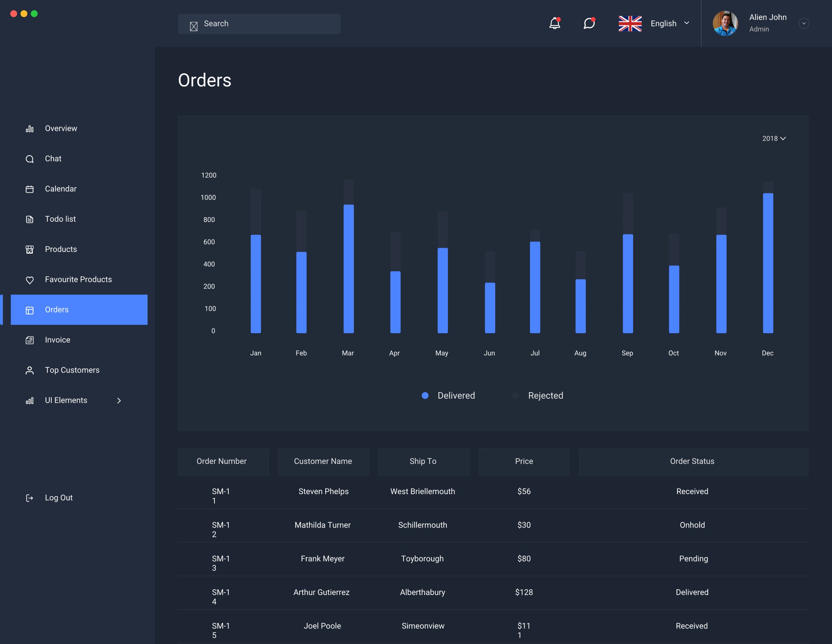Click the Chat bubble sidebar icon

pos(29,159)
